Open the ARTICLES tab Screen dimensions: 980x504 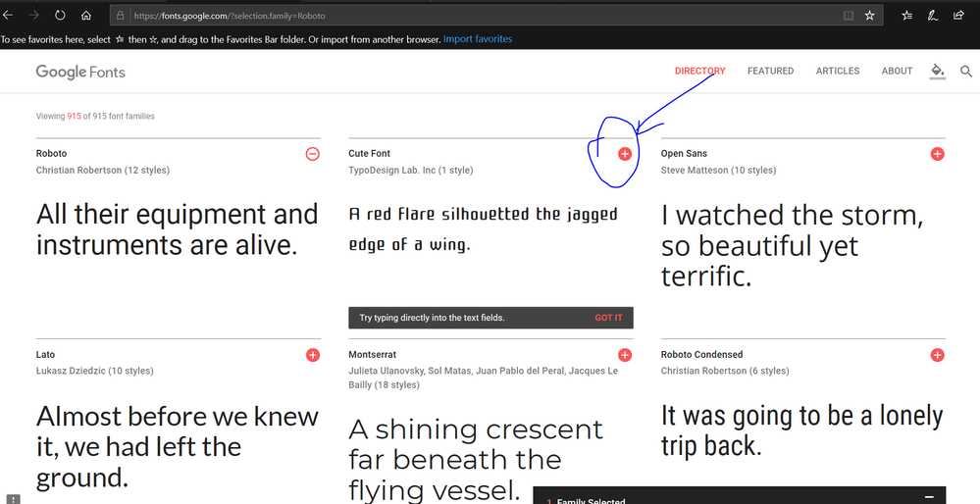(x=838, y=72)
